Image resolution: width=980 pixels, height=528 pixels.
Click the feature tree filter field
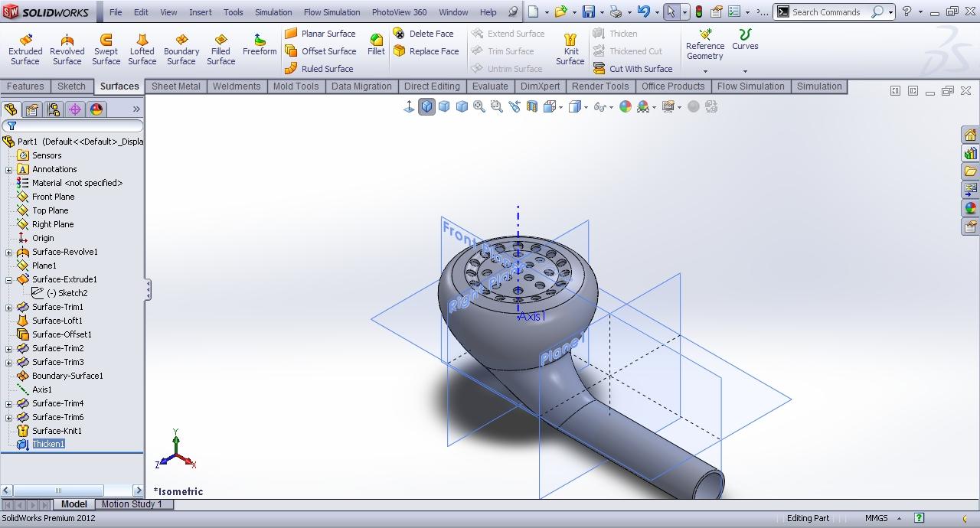click(73, 126)
